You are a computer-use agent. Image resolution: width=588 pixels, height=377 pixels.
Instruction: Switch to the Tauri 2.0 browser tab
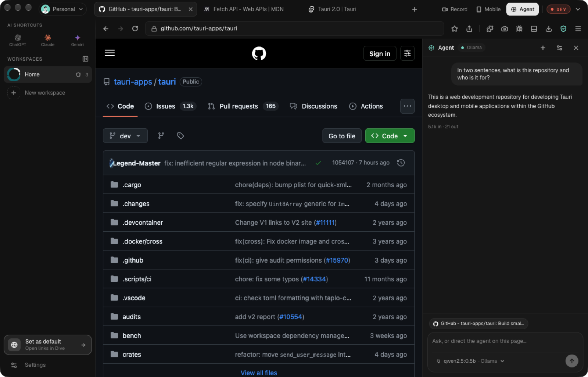point(333,9)
